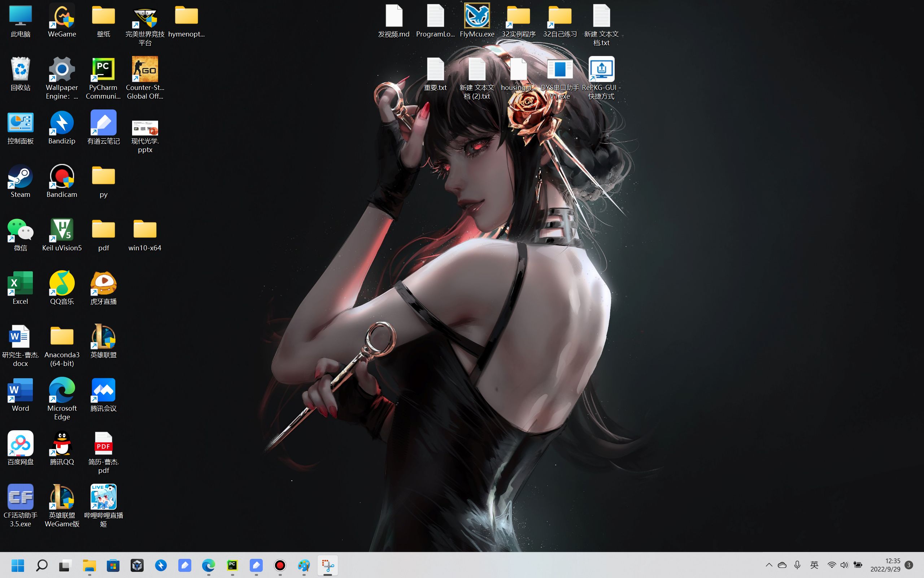Launch the Bandicam desktop shortcut
The height and width of the screenshot is (578, 924).
62,182
